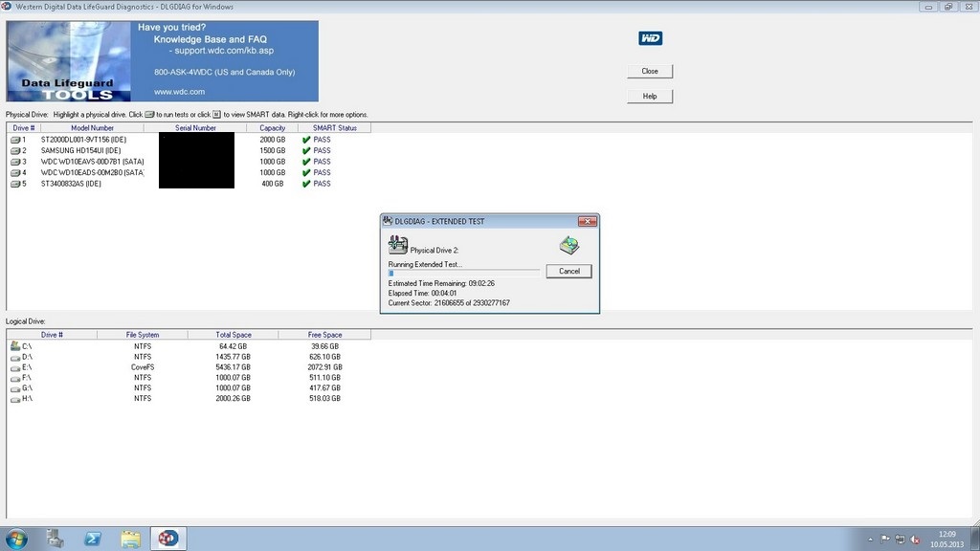Click the extended test progress bar
Viewport: 980px width, 551px height.
pyautogui.click(x=463, y=273)
